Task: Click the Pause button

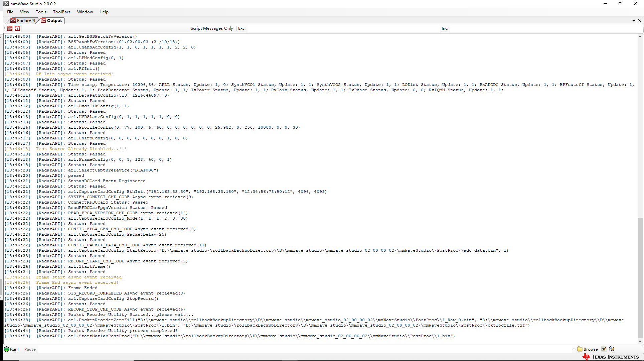Action: [x=30, y=349]
